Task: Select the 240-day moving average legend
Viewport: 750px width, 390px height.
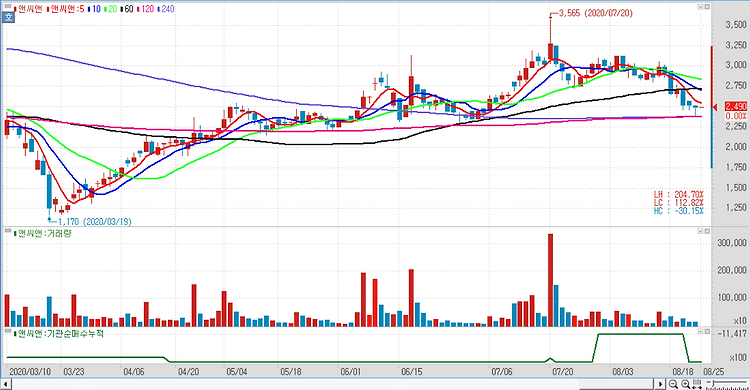Action: click(x=165, y=9)
